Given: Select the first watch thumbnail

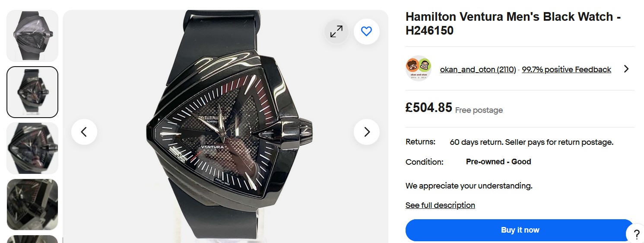Looking at the screenshot, I should tap(32, 36).
